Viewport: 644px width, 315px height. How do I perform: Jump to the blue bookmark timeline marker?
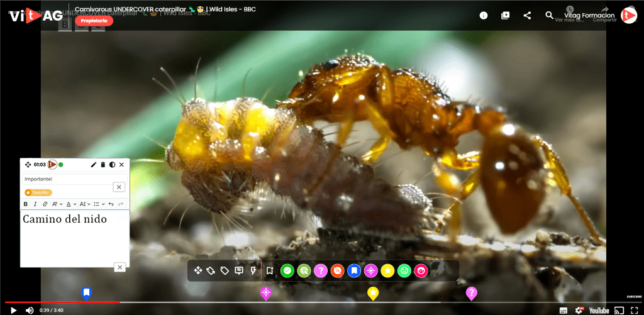tap(86, 293)
